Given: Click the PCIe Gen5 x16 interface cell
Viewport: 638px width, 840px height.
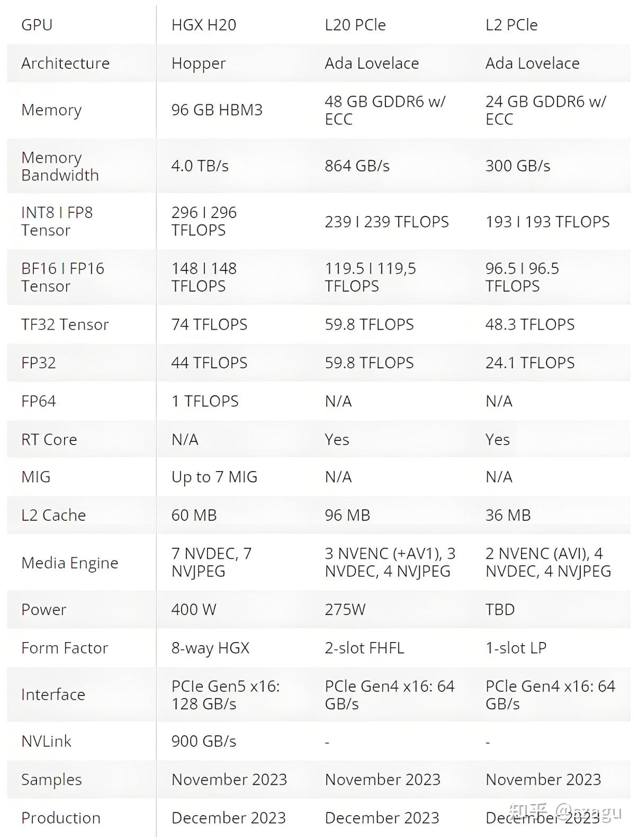Looking at the screenshot, I should coord(225,694).
